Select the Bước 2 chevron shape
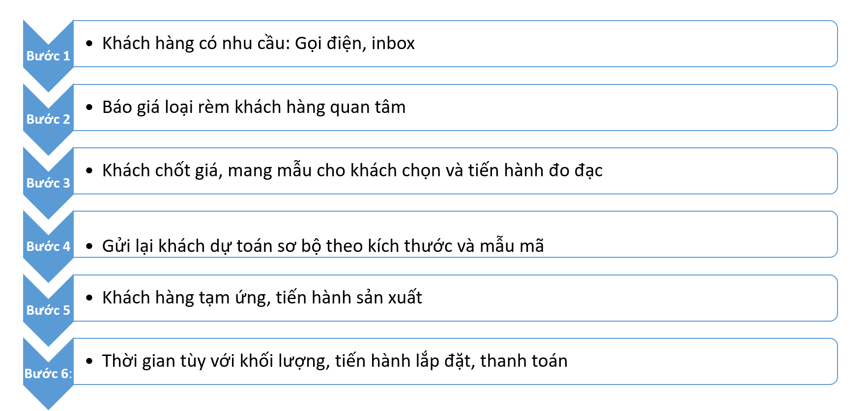This screenshot has width=868, height=411. click(48, 119)
